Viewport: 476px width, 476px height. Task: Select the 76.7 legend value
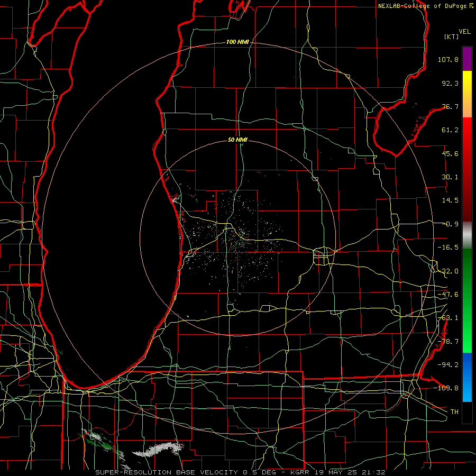[x=450, y=106]
